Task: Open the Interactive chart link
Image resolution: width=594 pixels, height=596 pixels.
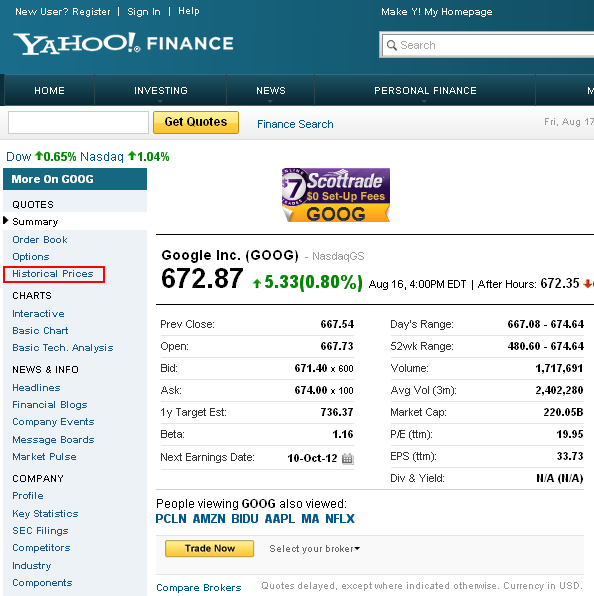Action: (38, 314)
